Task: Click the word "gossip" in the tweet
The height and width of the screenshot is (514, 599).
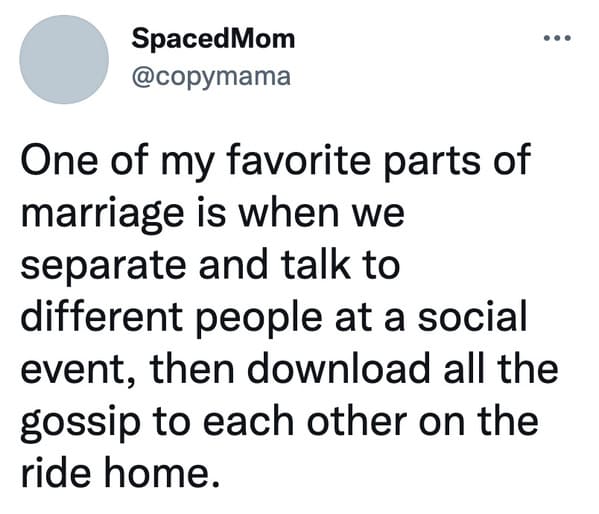Action: [81, 423]
